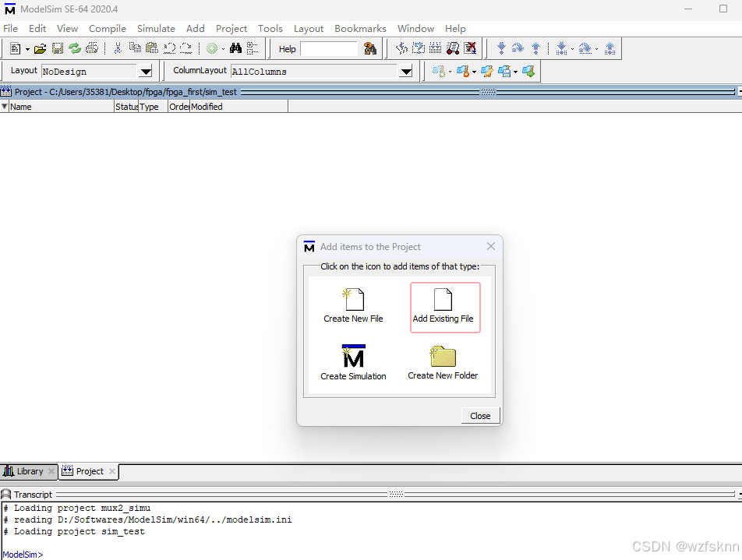
Task: Open the Window menu
Action: (x=416, y=28)
